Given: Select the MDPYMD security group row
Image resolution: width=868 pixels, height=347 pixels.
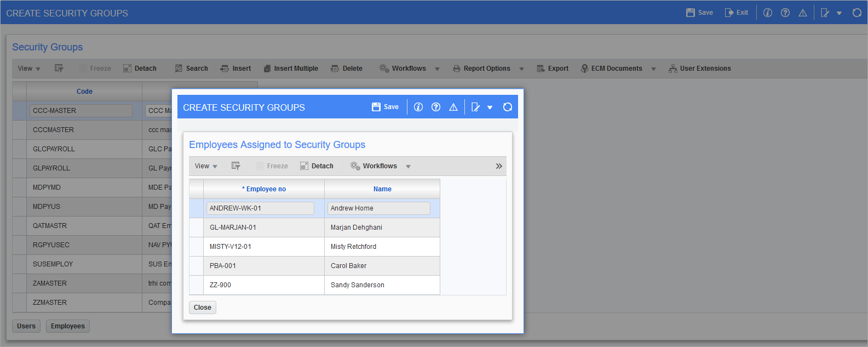Looking at the screenshot, I should [92, 187].
